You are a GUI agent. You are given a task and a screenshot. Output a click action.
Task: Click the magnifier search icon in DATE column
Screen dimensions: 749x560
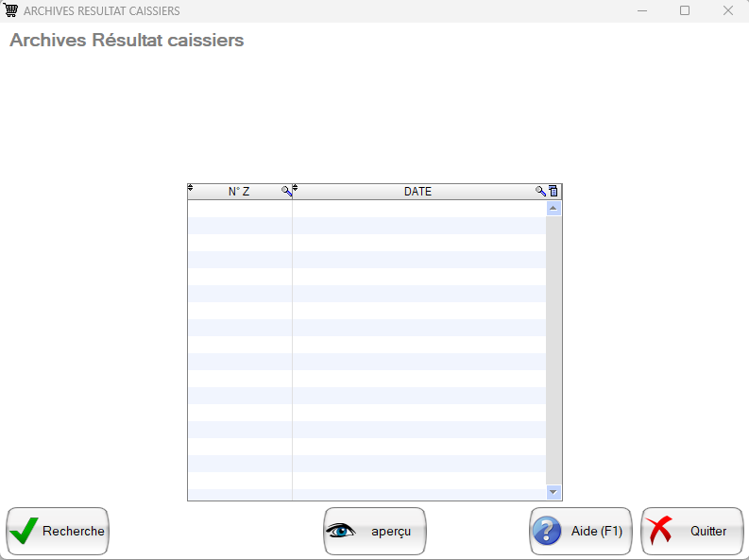[x=540, y=191]
